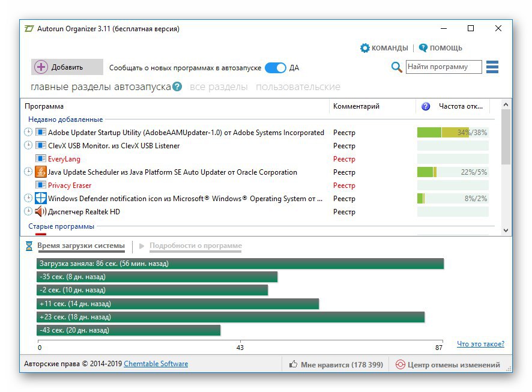Click the blue question icon in Частота column header
Screen dimensions: 532x392
pyautogui.click(x=426, y=106)
